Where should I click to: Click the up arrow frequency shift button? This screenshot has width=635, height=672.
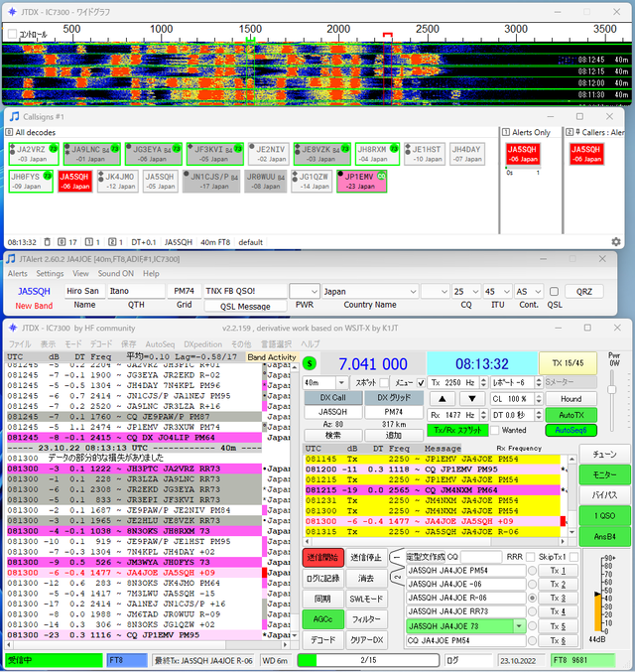(442, 399)
